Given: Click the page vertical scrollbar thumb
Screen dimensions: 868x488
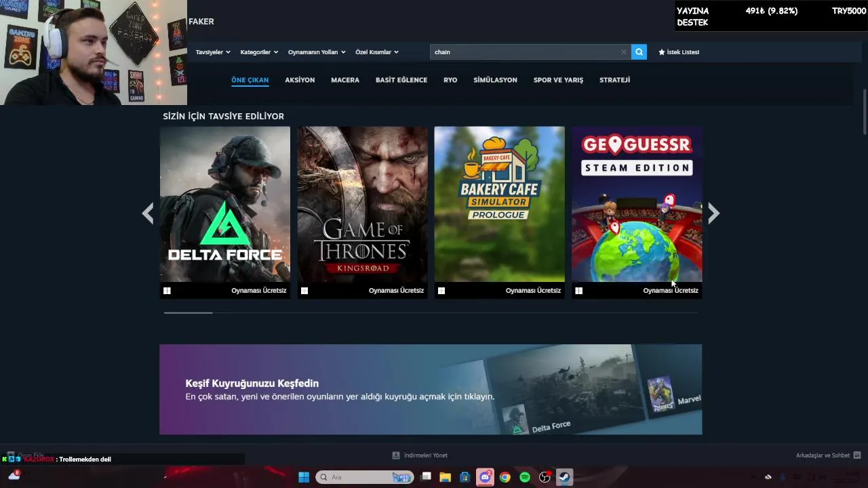Looking at the screenshot, I should [x=865, y=112].
